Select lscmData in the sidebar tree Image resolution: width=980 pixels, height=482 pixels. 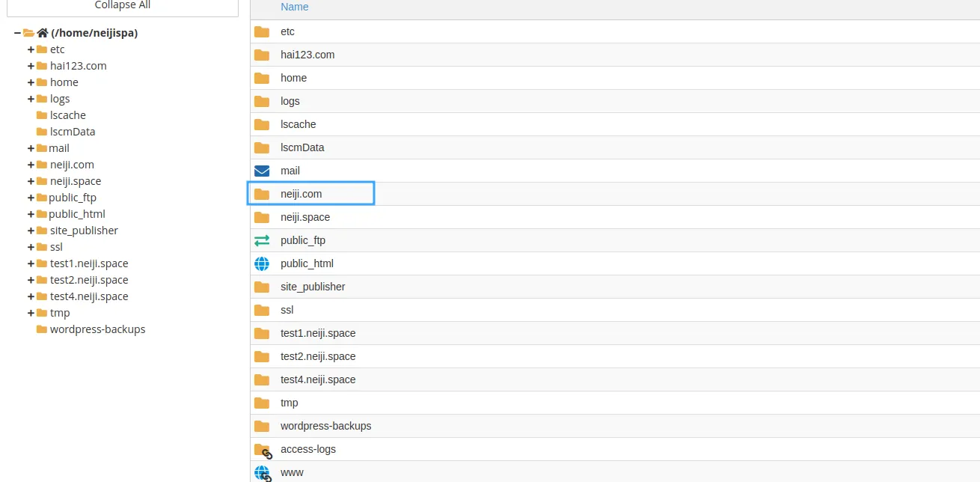[73, 132]
